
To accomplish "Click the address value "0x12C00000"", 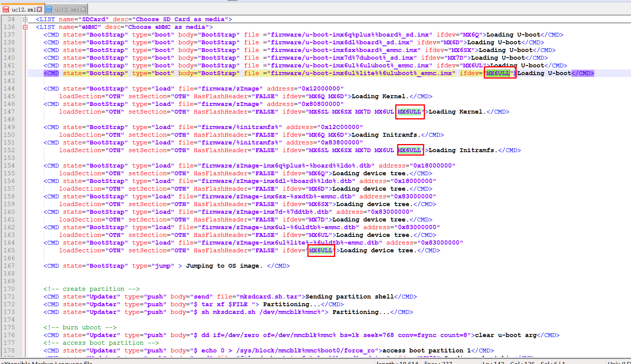I will 340,127.
